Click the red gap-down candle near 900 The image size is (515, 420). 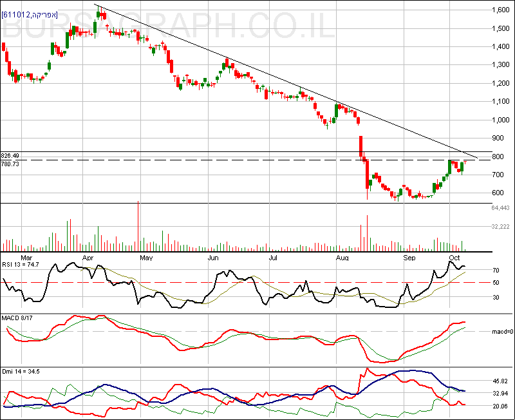[x=360, y=146]
